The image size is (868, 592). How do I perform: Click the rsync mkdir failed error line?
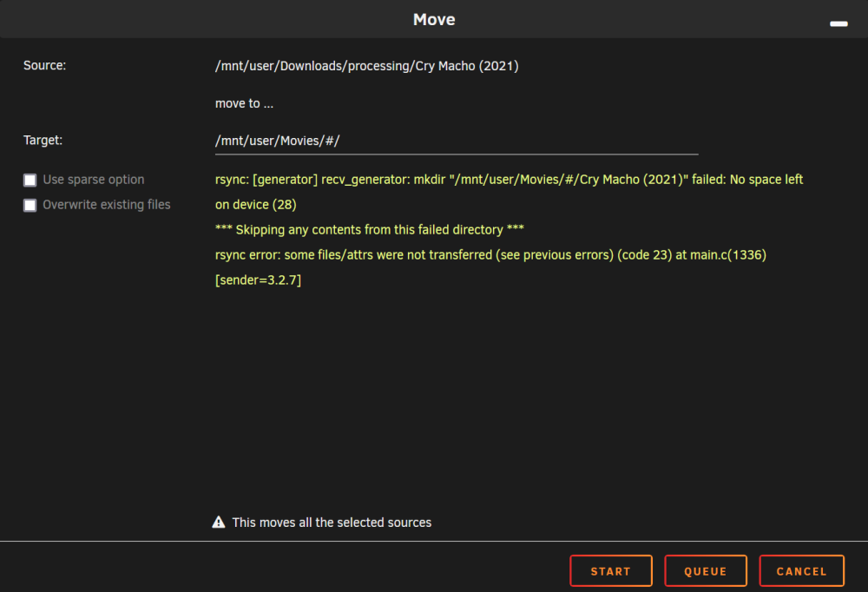pos(509,180)
